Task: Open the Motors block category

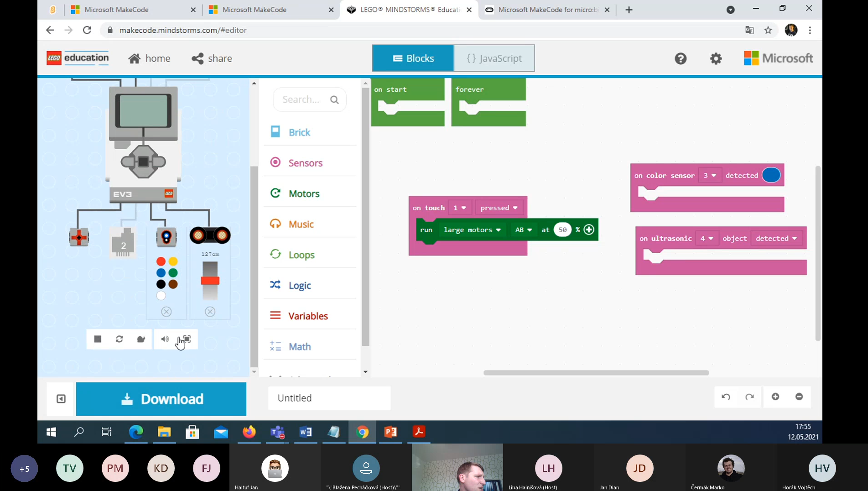Action: point(310,193)
